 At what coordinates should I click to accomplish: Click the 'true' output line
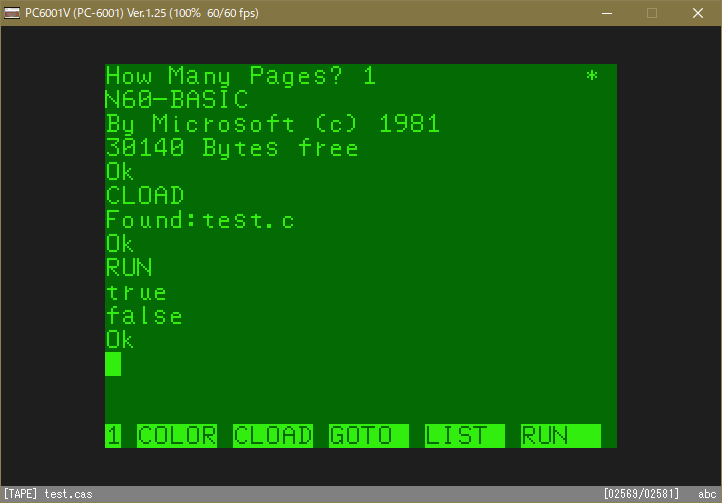tap(136, 292)
